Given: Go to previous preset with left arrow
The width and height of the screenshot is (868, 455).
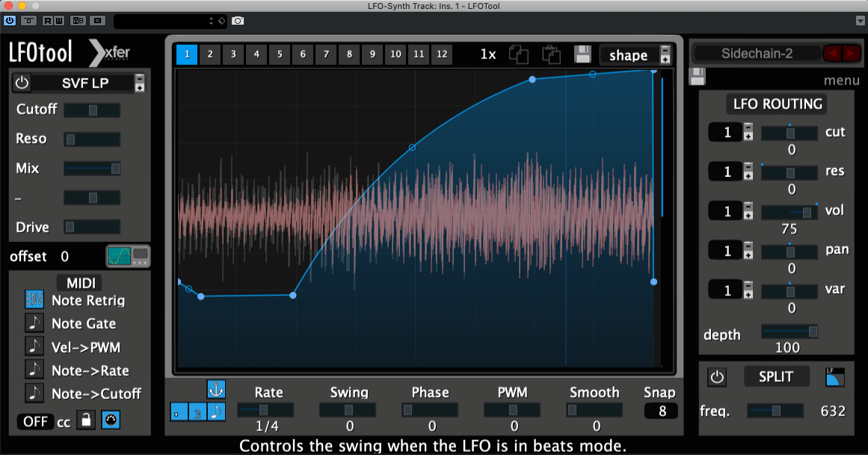Looking at the screenshot, I should pyautogui.click(x=832, y=53).
